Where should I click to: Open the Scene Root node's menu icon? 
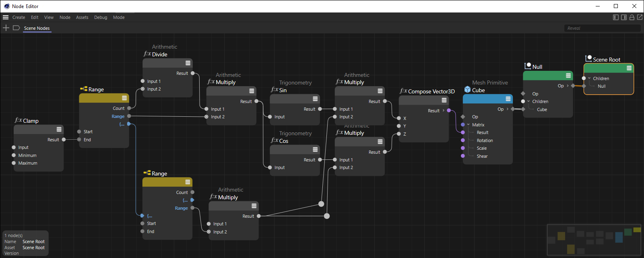629,68
